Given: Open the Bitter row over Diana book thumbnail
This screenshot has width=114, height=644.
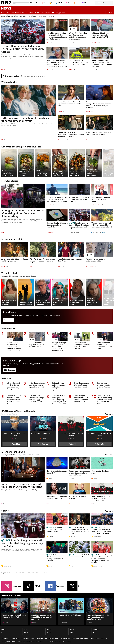Looking at the screenshot, I should (29, 100).
